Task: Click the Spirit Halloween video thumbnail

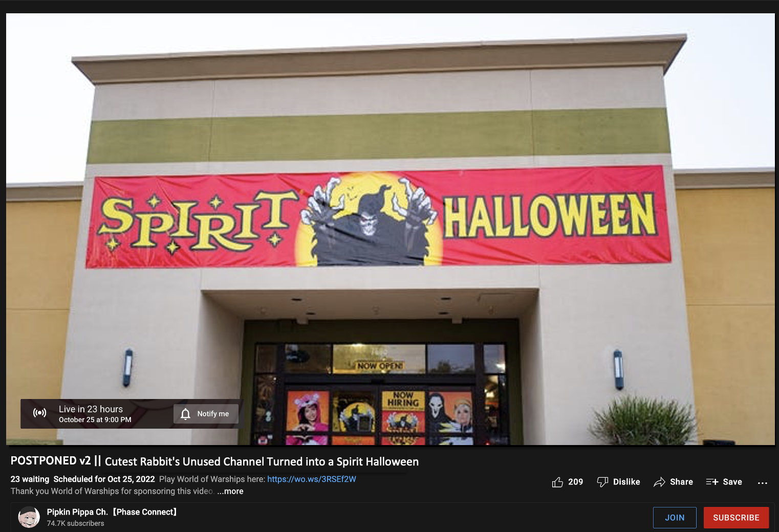Action: 390,229
